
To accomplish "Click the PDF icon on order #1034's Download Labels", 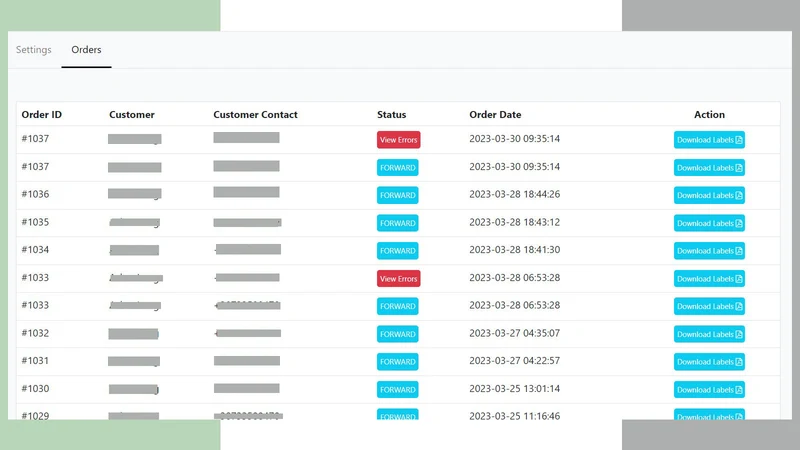I will (x=739, y=251).
